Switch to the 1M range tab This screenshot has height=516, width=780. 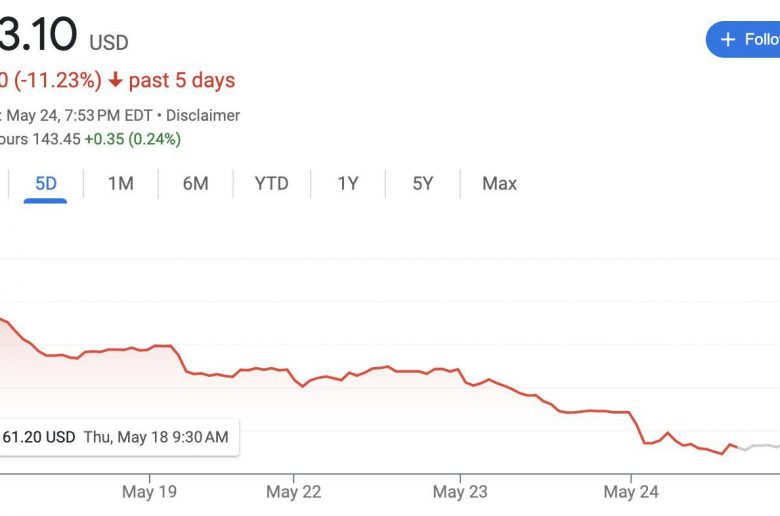pos(121,183)
